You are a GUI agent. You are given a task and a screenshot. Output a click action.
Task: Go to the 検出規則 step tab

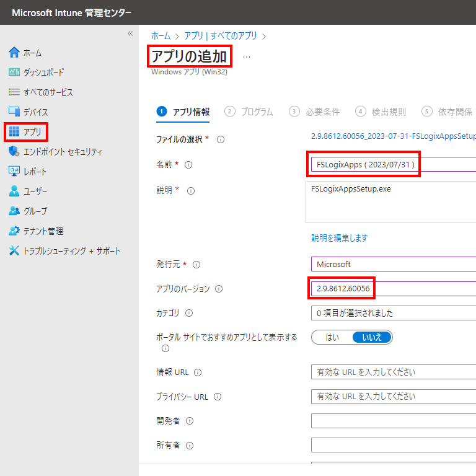(x=381, y=112)
